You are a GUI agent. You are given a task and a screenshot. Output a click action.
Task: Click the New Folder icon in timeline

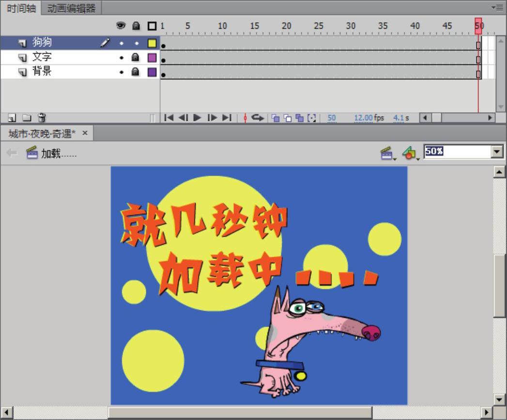pos(27,118)
